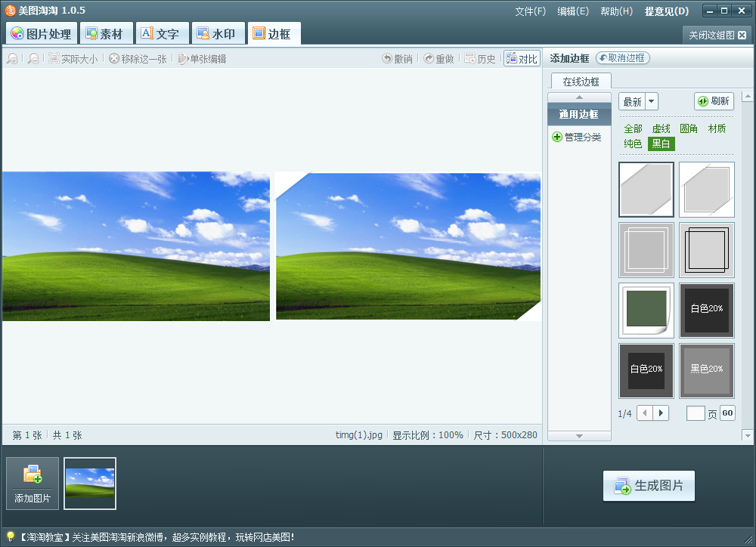Click the 淘淘教室 tip link
The width and height of the screenshot is (756, 547).
156,537
